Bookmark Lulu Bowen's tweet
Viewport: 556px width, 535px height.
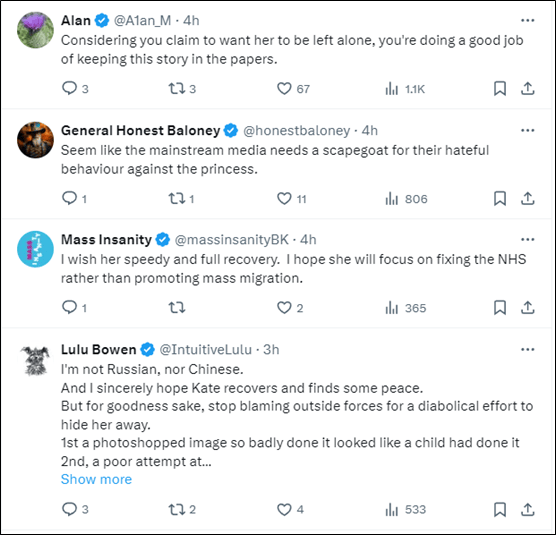point(500,509)
